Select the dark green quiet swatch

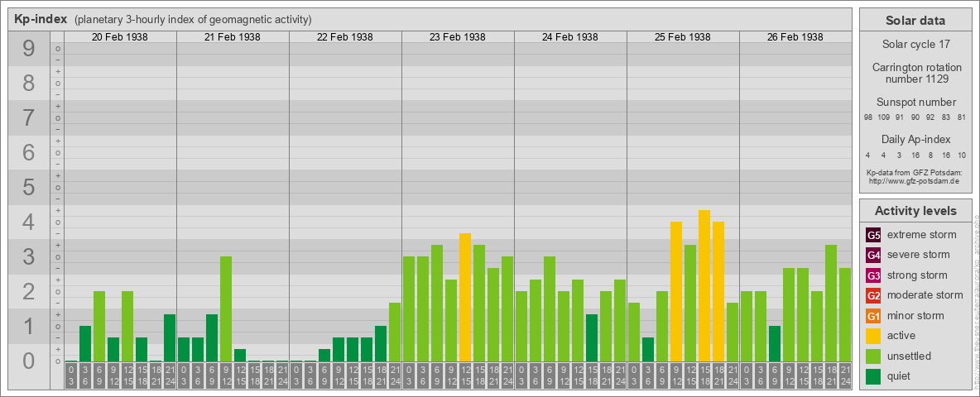[x=873, y=376]
